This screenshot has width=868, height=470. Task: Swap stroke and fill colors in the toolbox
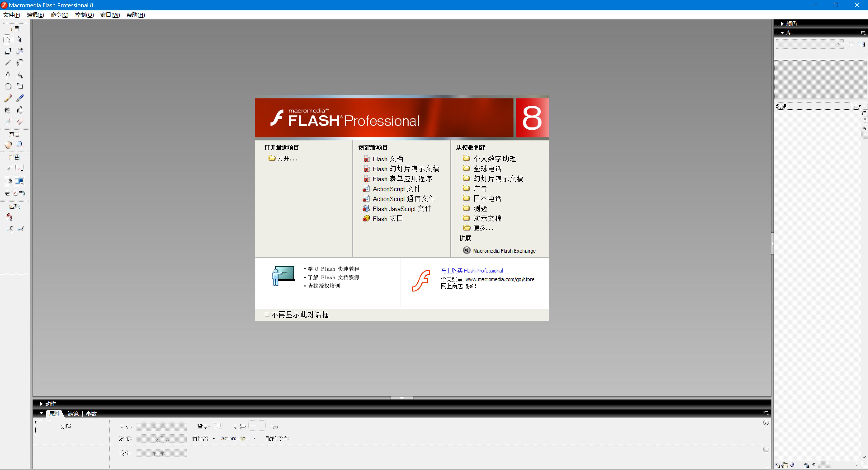tap(22, 193)
